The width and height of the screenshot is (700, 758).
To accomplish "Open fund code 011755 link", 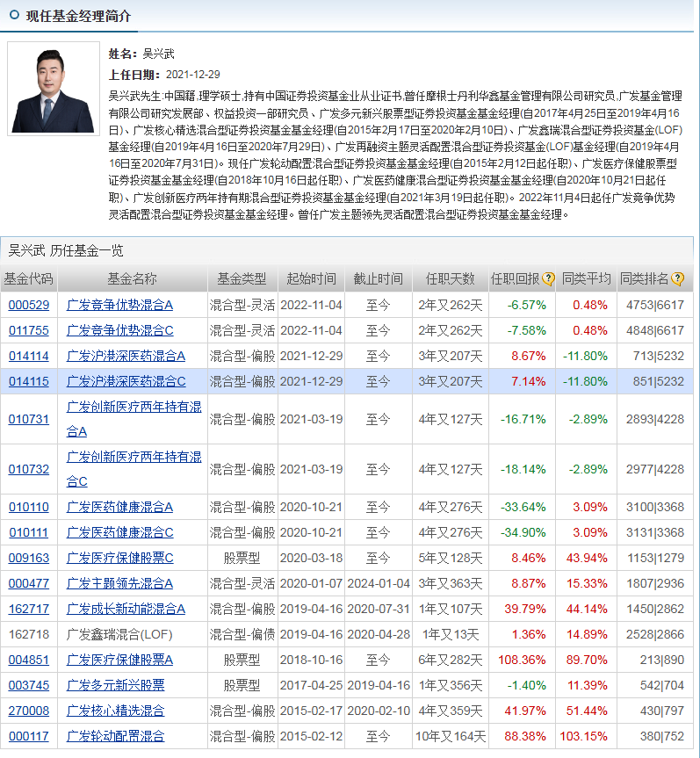I will [x=29, y=330].
